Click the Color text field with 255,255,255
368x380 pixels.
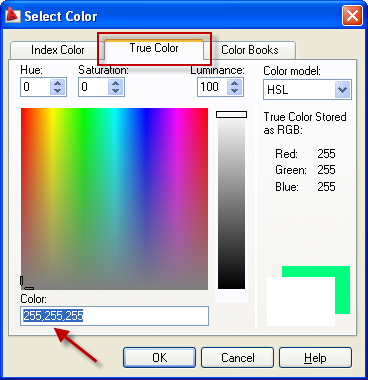114,316
